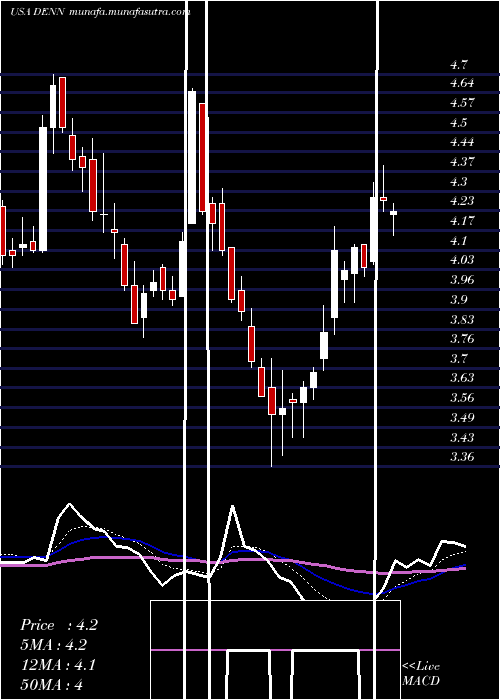Select the 4.3 price axis label
Viewport: 500px width, 700px height.
point(458,181)
